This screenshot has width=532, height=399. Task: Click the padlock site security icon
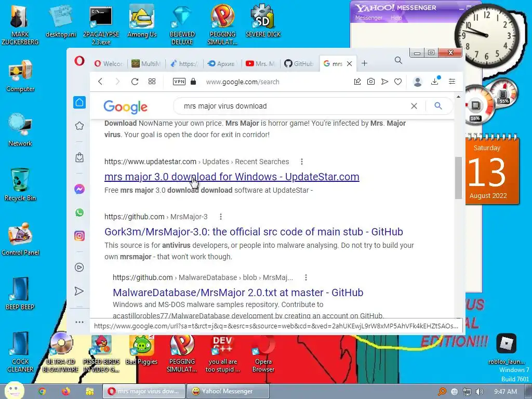193,82
